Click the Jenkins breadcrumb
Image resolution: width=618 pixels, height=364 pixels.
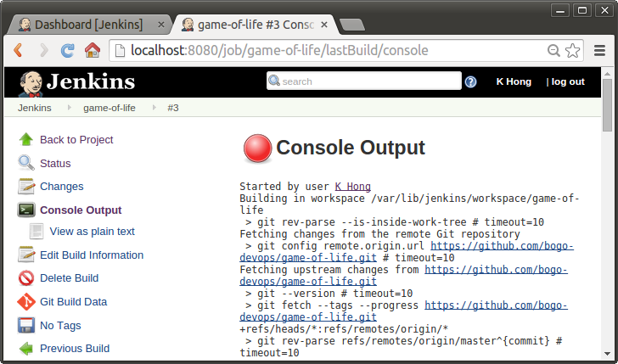34,108
